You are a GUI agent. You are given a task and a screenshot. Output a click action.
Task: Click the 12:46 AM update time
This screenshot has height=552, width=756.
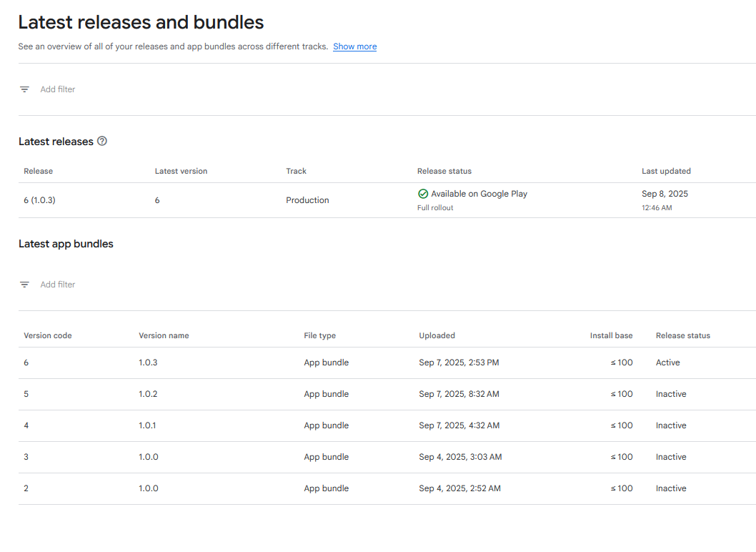click(657, 208)
